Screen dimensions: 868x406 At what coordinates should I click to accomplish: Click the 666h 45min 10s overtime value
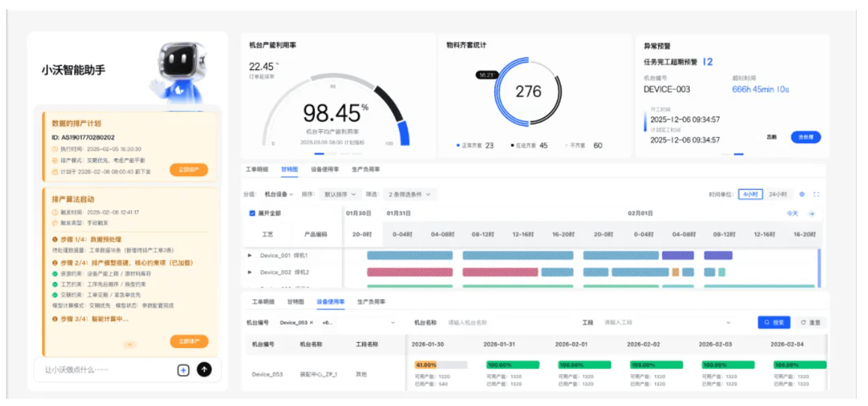point(760,90)
